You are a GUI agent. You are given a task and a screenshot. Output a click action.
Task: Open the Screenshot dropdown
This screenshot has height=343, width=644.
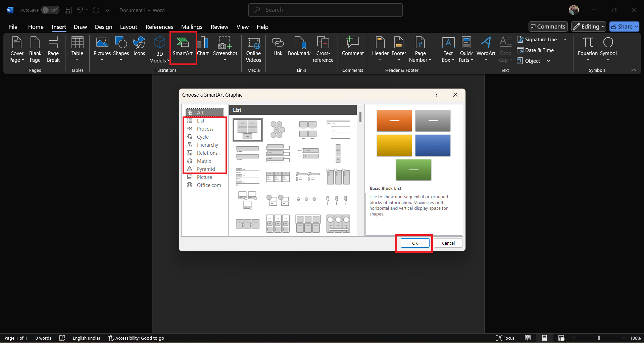tap(225, 50)
